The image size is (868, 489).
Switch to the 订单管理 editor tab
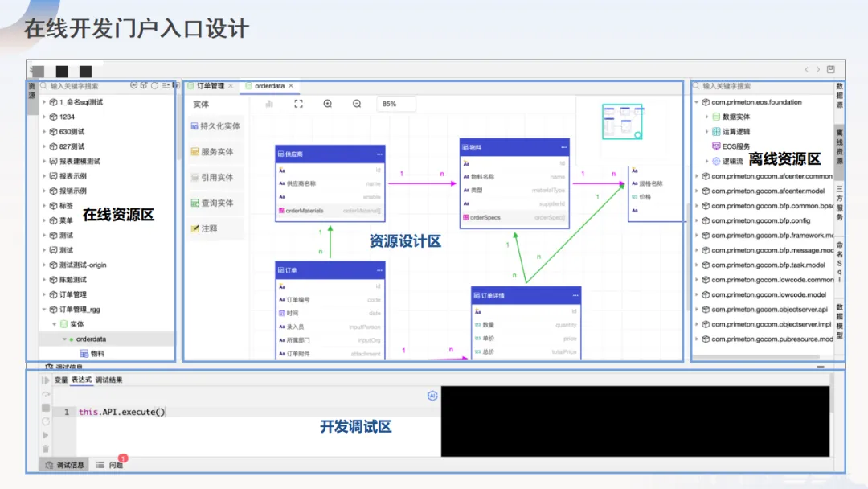click(x=211, y=86)
